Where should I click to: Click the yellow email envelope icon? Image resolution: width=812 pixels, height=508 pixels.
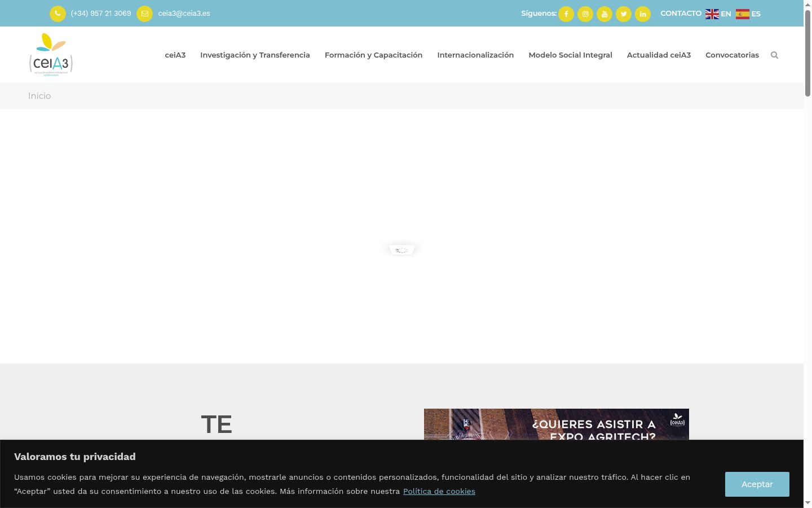[144, 14]
